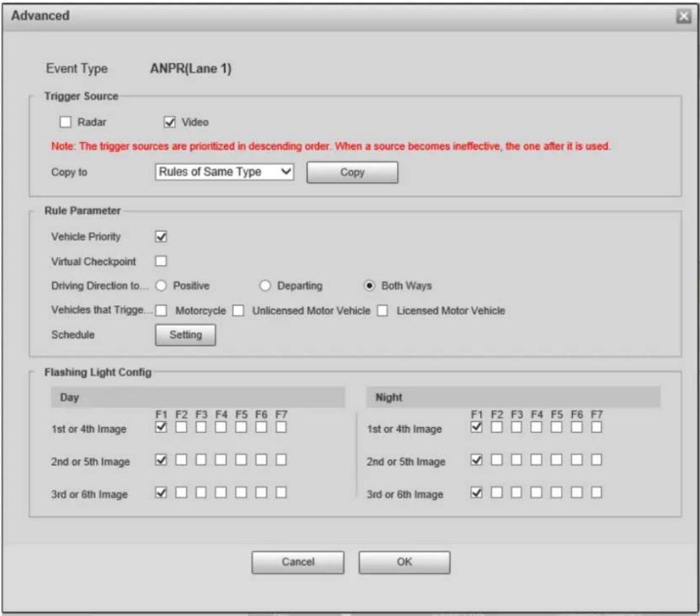Check Night F5 for 1st or 4th Image
700x616 pixels.
(557, 428)
